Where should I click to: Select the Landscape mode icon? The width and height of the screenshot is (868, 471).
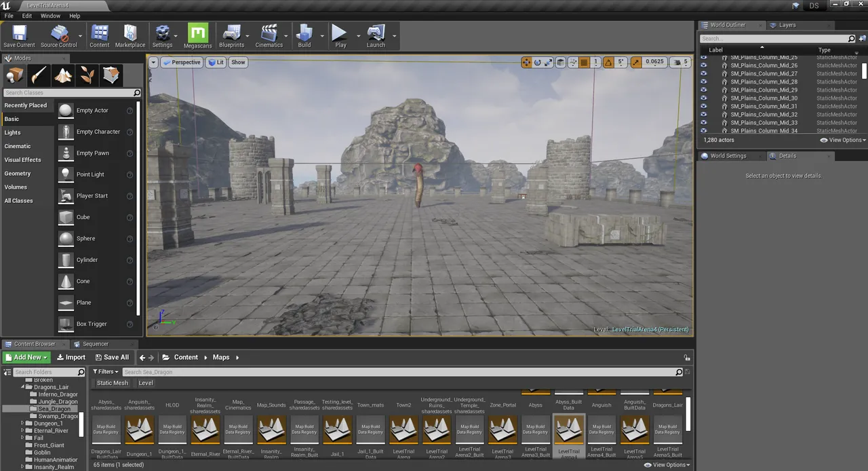[63, 75]
